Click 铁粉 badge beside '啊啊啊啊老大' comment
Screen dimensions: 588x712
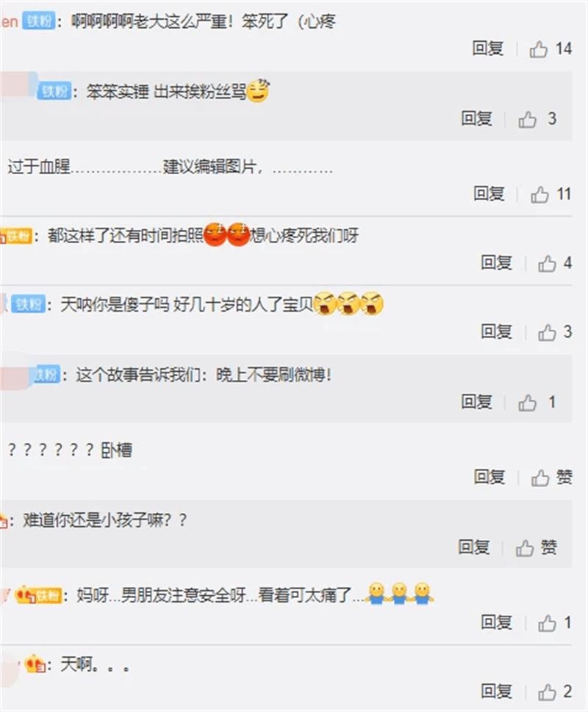39,21
